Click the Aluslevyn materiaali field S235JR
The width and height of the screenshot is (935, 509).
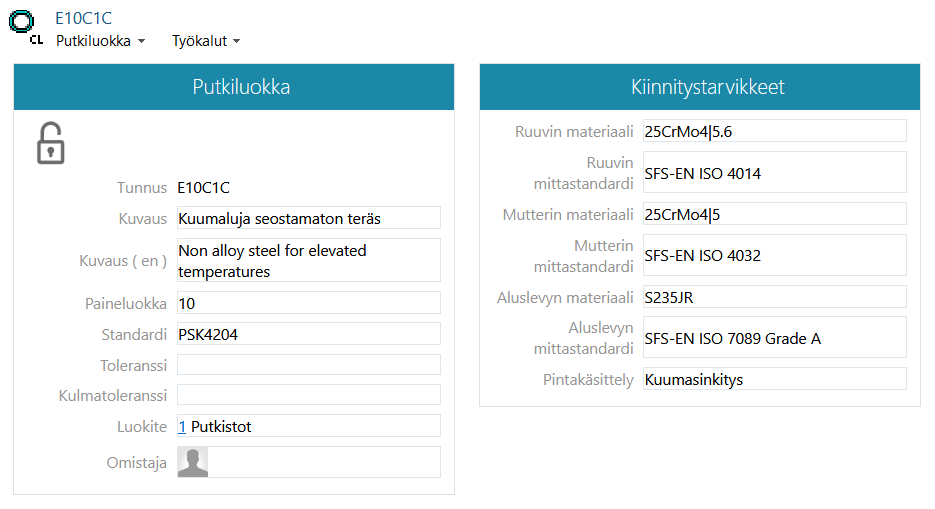(774, 297)
